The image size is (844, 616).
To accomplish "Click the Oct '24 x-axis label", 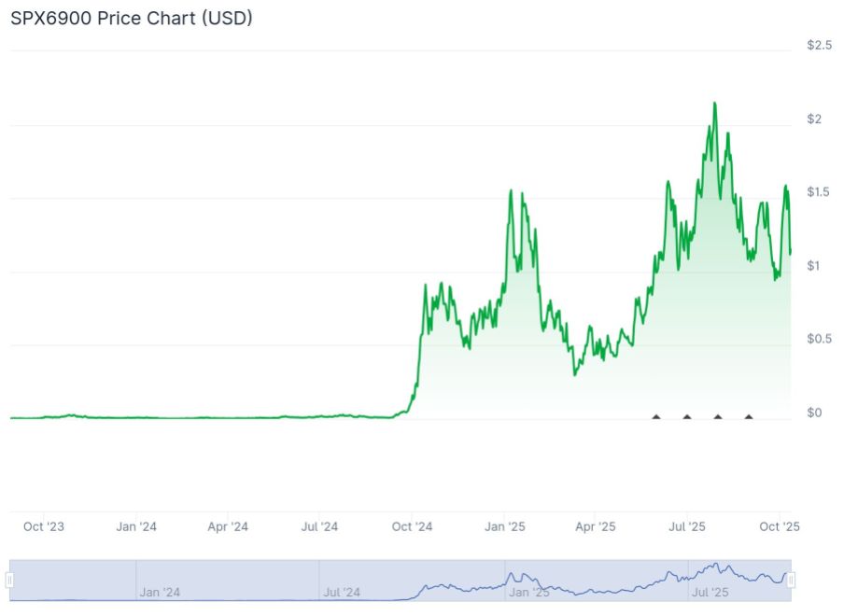I will coord(412,527).
